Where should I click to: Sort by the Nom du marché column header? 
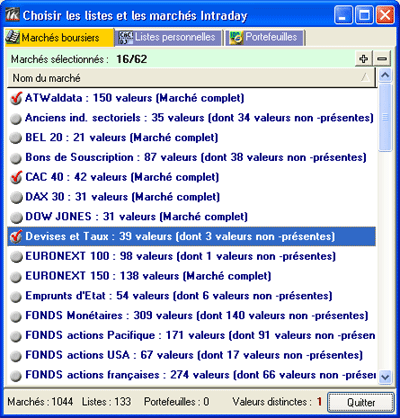(x=191, y=78)
